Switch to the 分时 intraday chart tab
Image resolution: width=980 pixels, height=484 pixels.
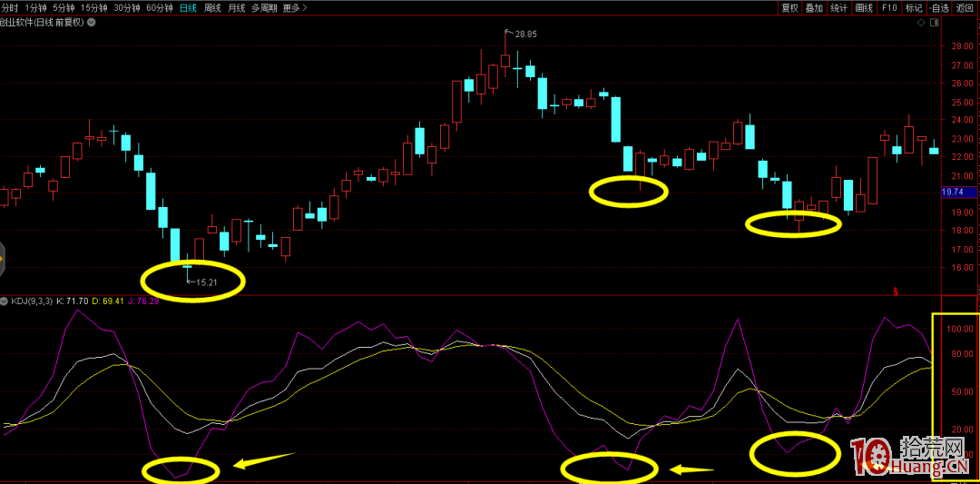(x=9, y=7)
